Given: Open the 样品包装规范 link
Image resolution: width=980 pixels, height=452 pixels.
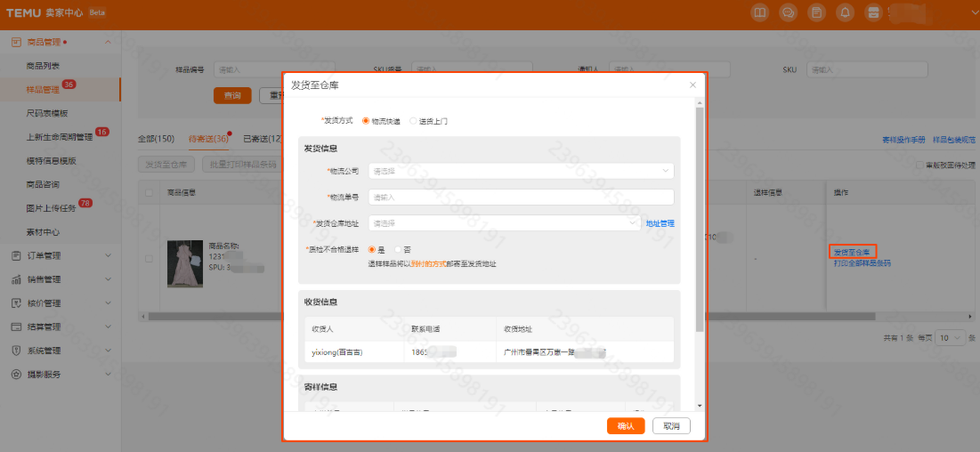Looking at the screenshot, I should tap(954, 140).
